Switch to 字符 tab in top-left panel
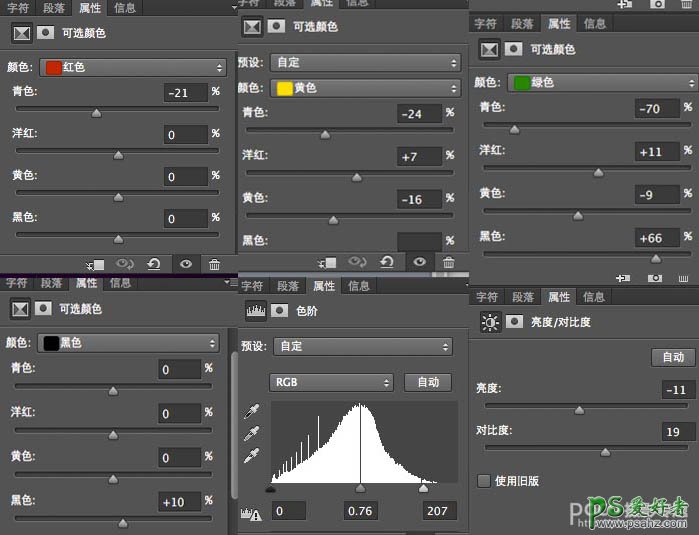699x535 pixels. coord(17,8)
